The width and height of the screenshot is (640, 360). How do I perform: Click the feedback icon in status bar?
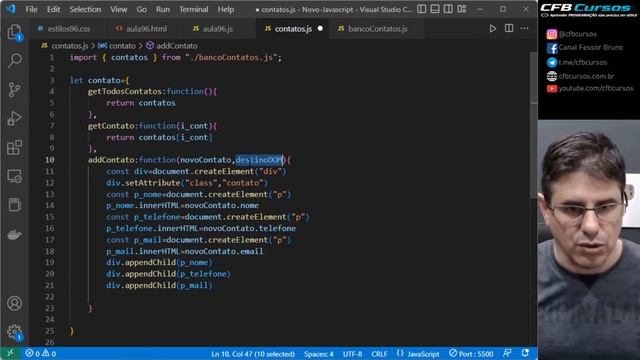(x=507, y=353)
